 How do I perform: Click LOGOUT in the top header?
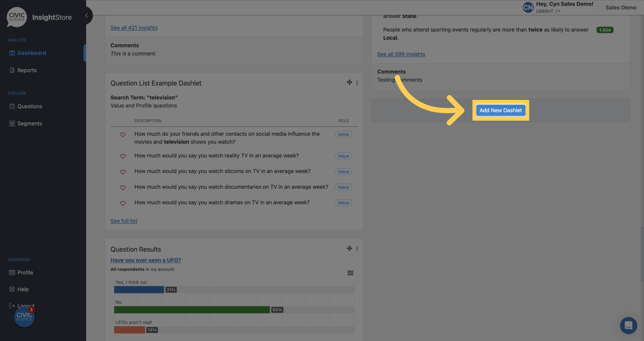click(545, 11)
